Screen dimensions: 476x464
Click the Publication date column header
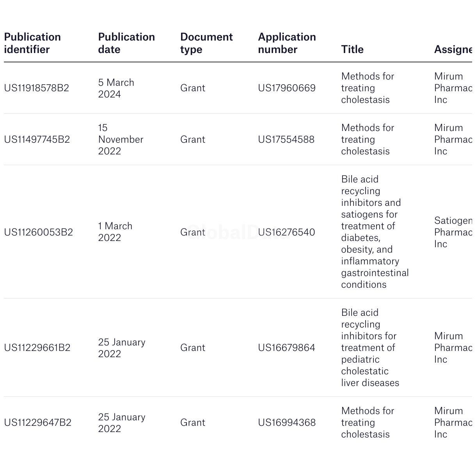(x=126, y=43)
